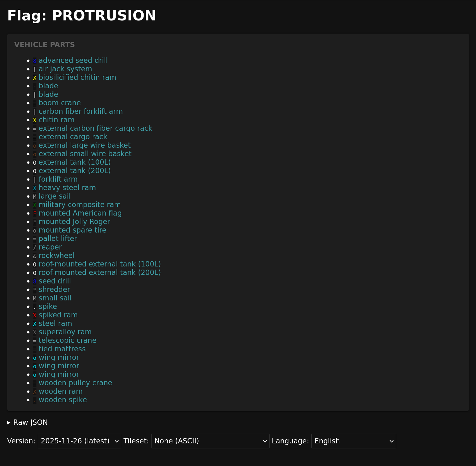Open the Tileset dropdown
Viewport: 476px width, 466px height.
[211, 441]
